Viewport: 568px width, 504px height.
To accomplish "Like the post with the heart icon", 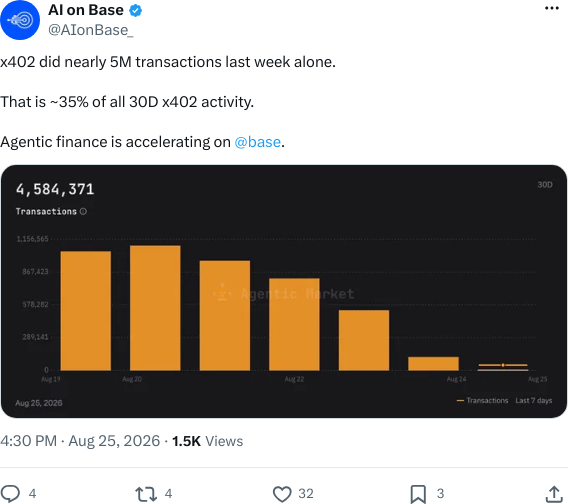I will [282, 494].
